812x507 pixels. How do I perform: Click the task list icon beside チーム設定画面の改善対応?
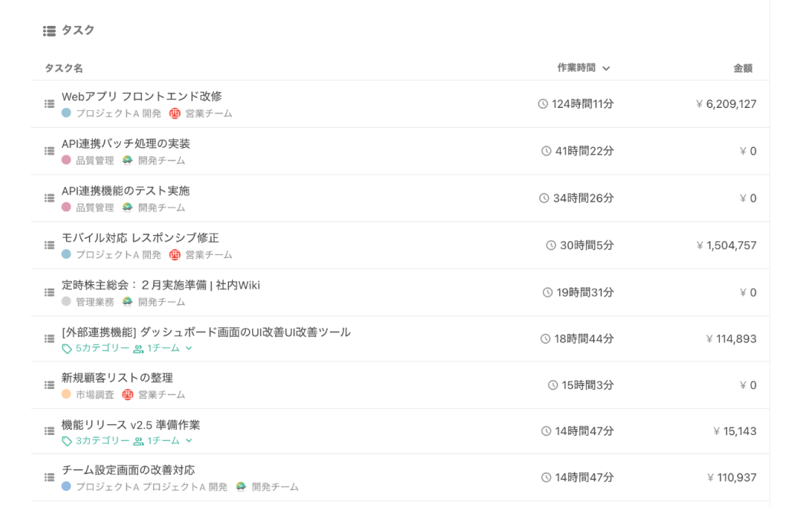(47, 477)
